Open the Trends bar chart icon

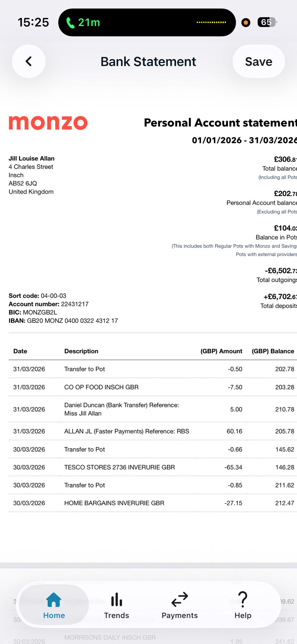point(117,599)
